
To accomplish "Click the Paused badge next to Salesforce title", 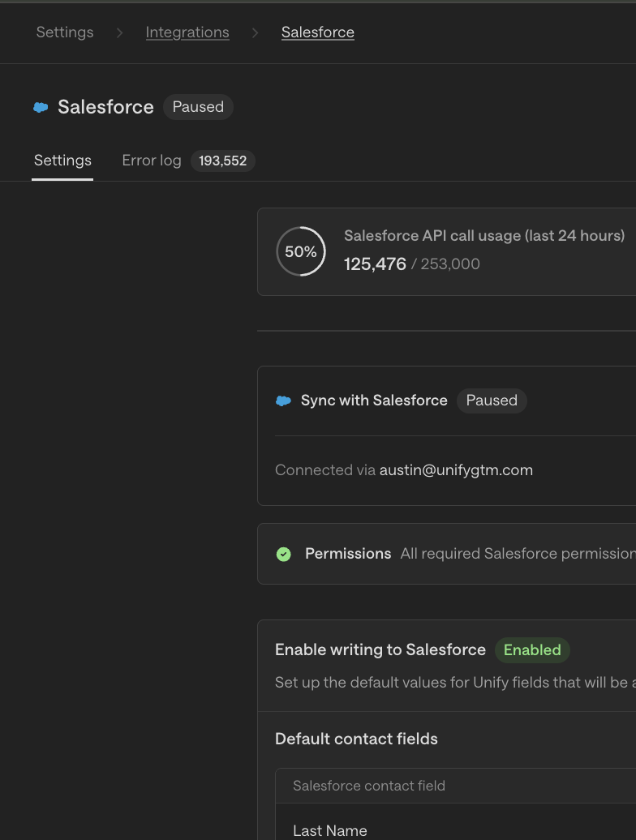I will click(x=198, y=106).
